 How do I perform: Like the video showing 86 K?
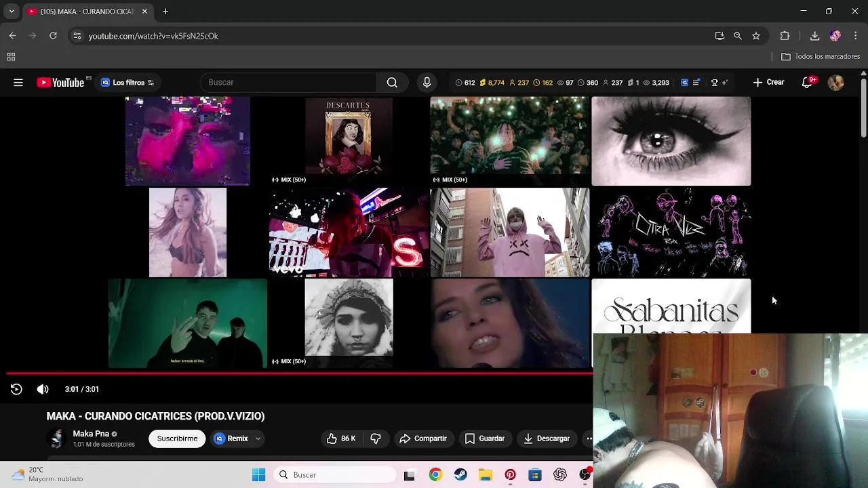point(340,439)
